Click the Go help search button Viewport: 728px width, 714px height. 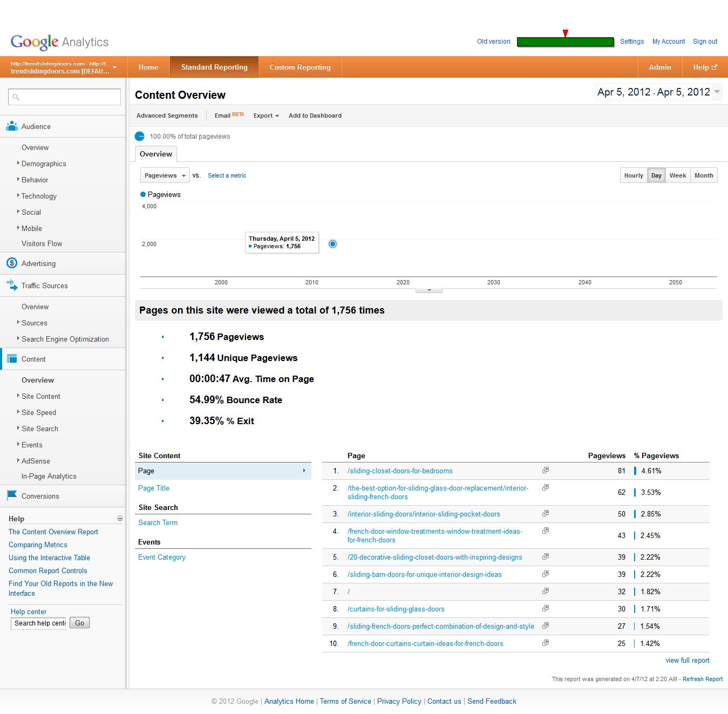tap(80, 623)
